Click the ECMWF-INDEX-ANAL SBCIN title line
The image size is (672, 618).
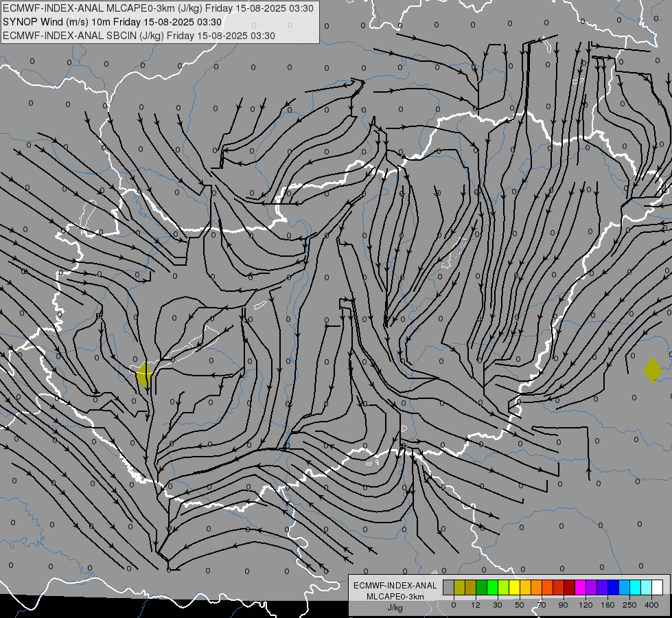pyautogui.click(x=139, y=36)
